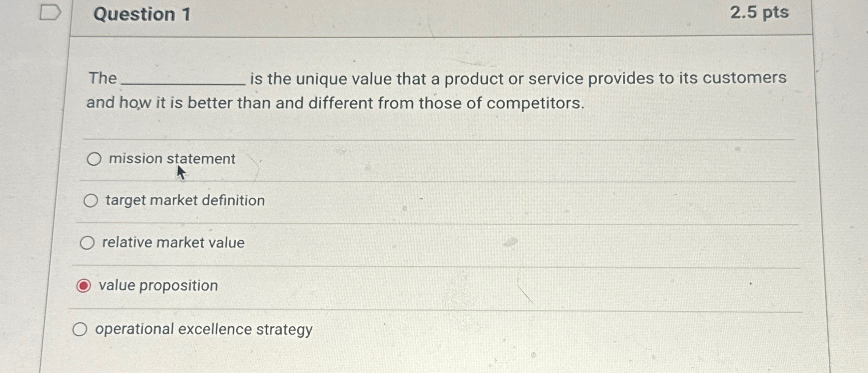Select the target market definition option
Viewport: 868px width, 373px height.
point(90,200)
